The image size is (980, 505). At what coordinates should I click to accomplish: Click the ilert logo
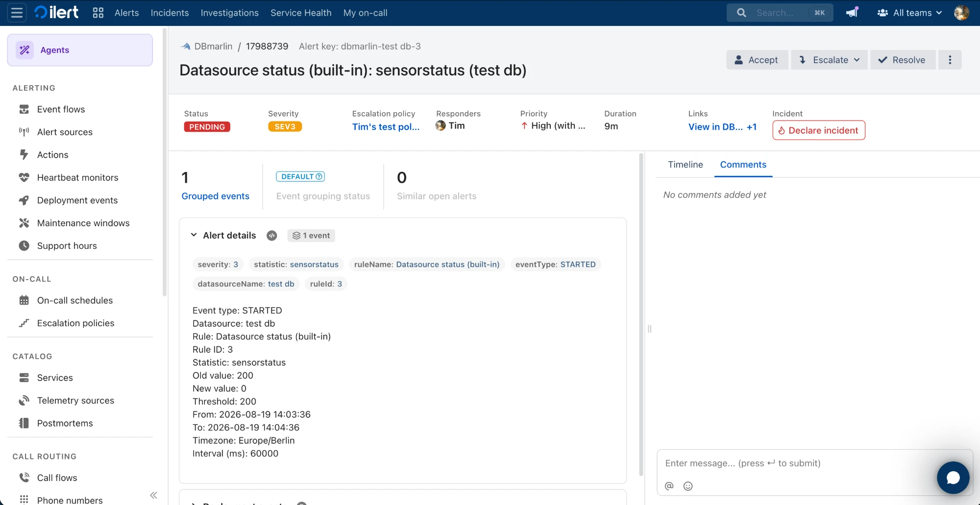point(56,13)
